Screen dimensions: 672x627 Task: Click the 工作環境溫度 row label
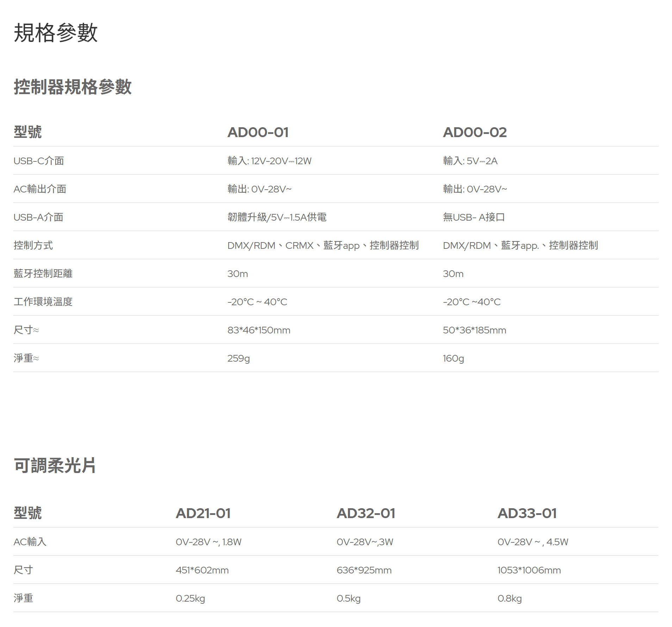[x=43, y=302]
